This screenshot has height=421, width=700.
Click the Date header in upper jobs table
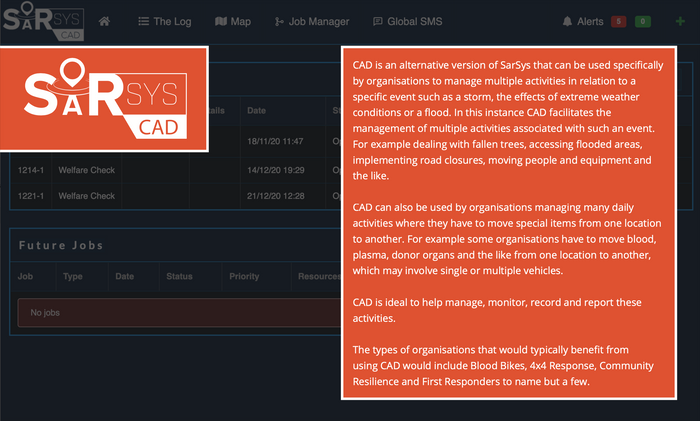[256, 110]
